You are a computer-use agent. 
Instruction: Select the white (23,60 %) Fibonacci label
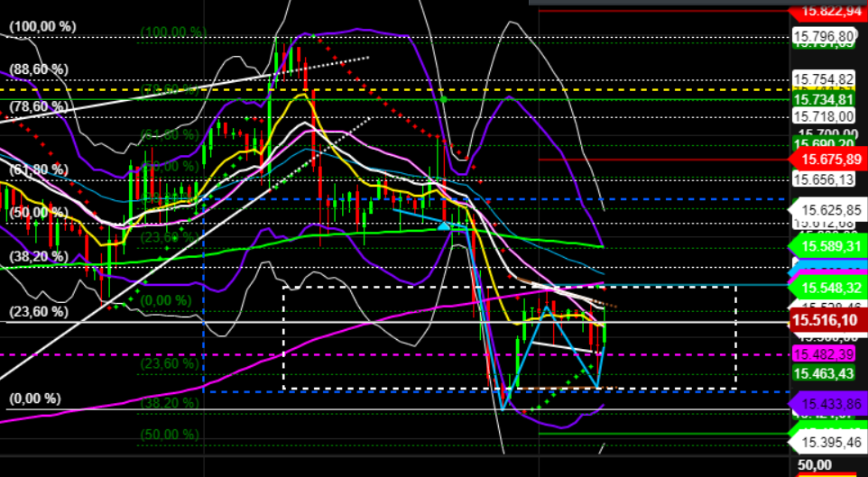pos(39,312)
